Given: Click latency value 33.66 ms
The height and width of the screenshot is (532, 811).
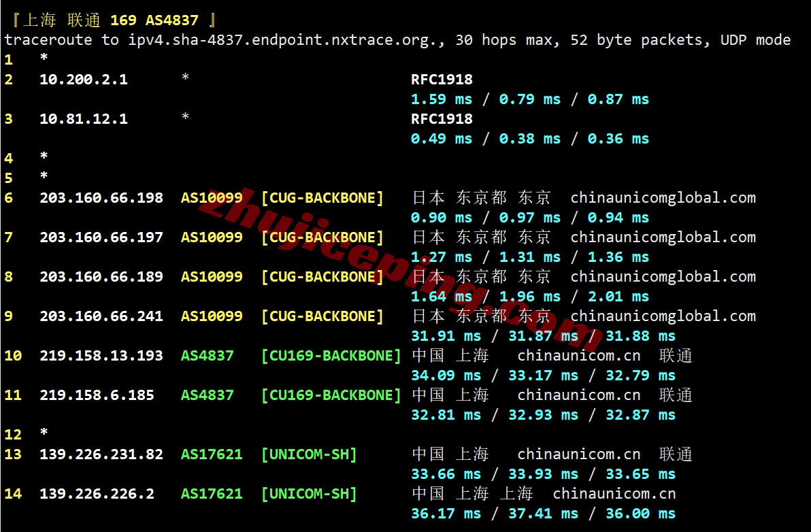Looking at the screenshot, I should (x=446, y=474).
